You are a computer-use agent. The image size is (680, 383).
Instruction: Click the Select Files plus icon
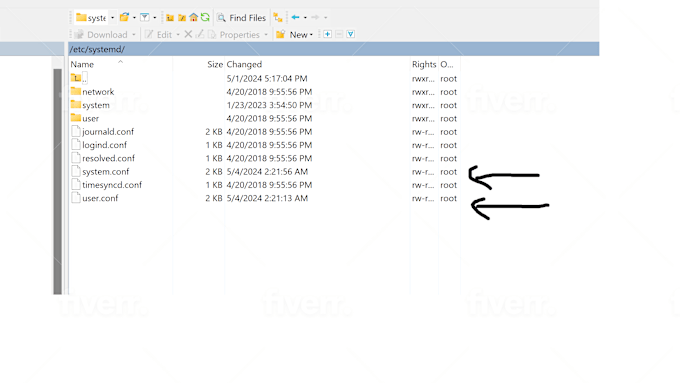click(327, 34)
